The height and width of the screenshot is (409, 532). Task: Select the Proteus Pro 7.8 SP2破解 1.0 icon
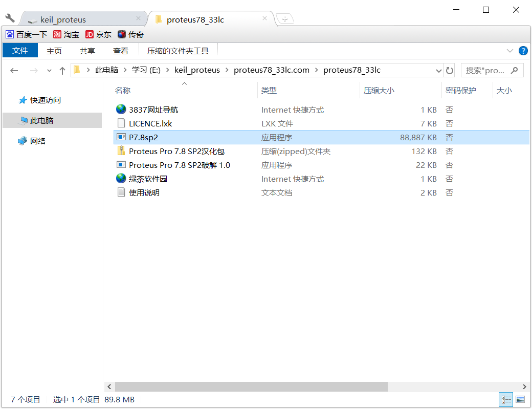(121, 165)
